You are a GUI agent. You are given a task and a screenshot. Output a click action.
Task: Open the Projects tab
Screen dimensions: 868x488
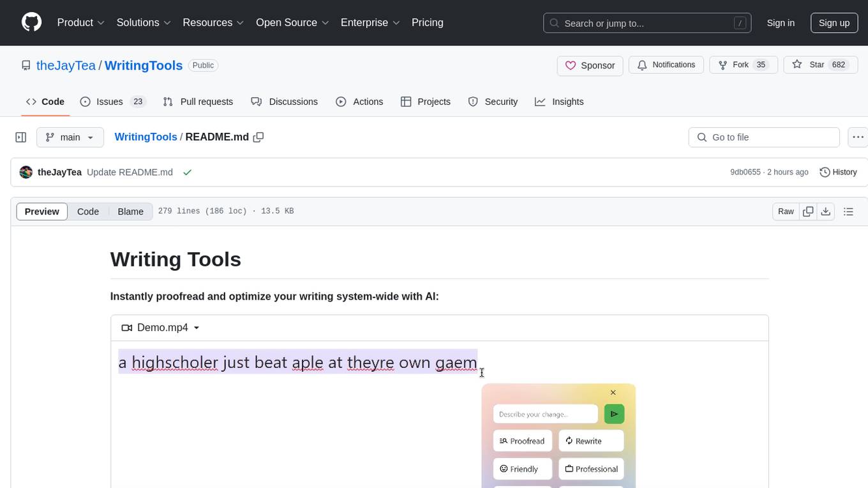click(x=426, y=102)
